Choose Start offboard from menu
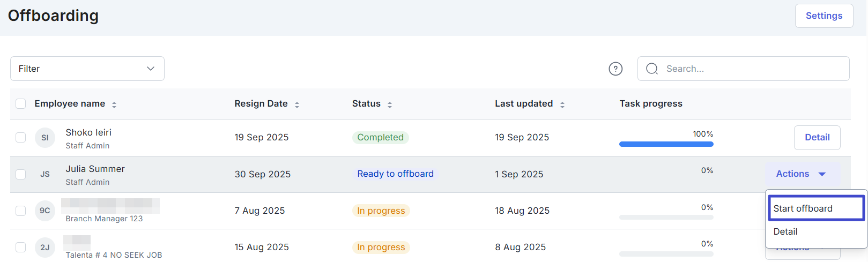This screenshot has width=868, height=262. (x=815, y=208)
